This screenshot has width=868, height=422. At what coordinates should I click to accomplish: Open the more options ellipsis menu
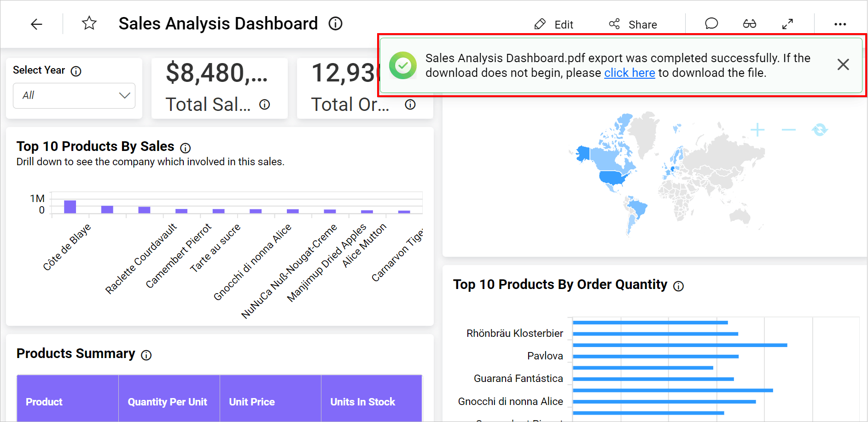tap(840, 24)
